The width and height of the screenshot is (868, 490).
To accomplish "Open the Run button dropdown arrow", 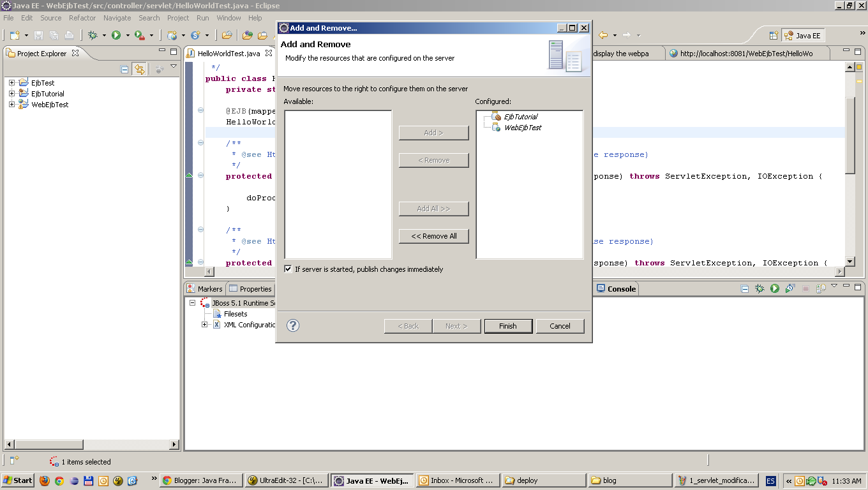I will [128, 35].
